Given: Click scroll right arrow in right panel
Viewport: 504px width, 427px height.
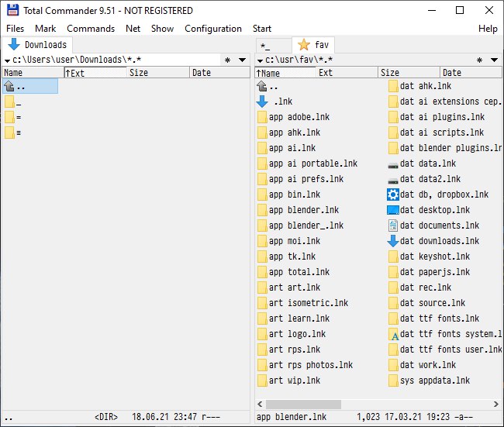Looking at the screenshot, I should [x=496, y=405].
